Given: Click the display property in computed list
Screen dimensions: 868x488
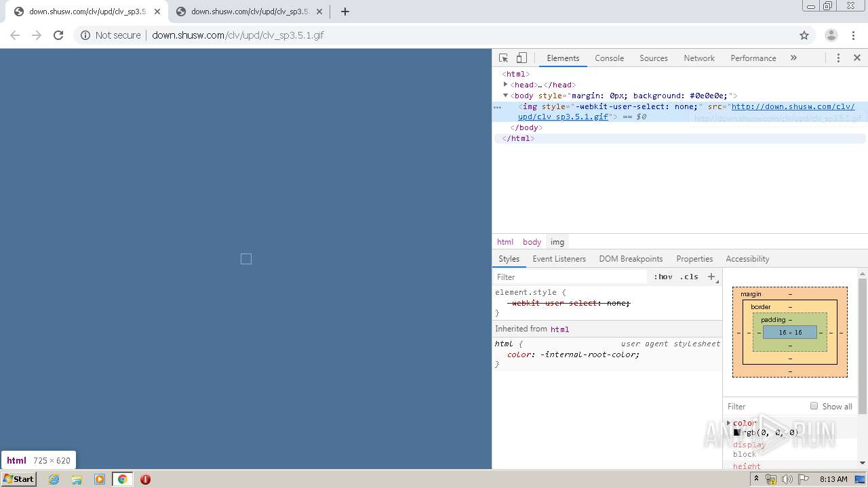Looking at the screenshot, I should point(749,445).
